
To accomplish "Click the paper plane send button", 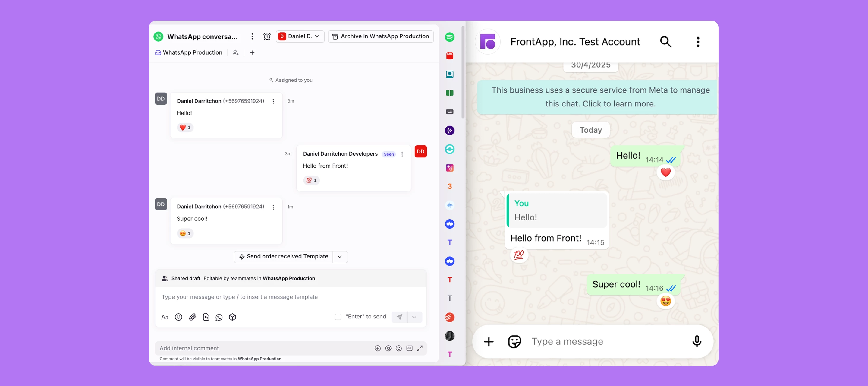I will (x=399, y=317).
